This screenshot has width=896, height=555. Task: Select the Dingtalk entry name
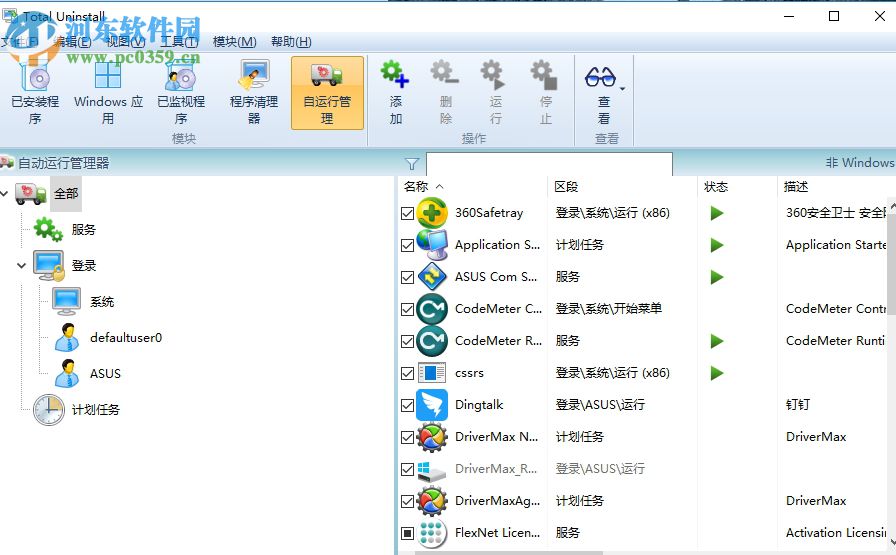479,405
